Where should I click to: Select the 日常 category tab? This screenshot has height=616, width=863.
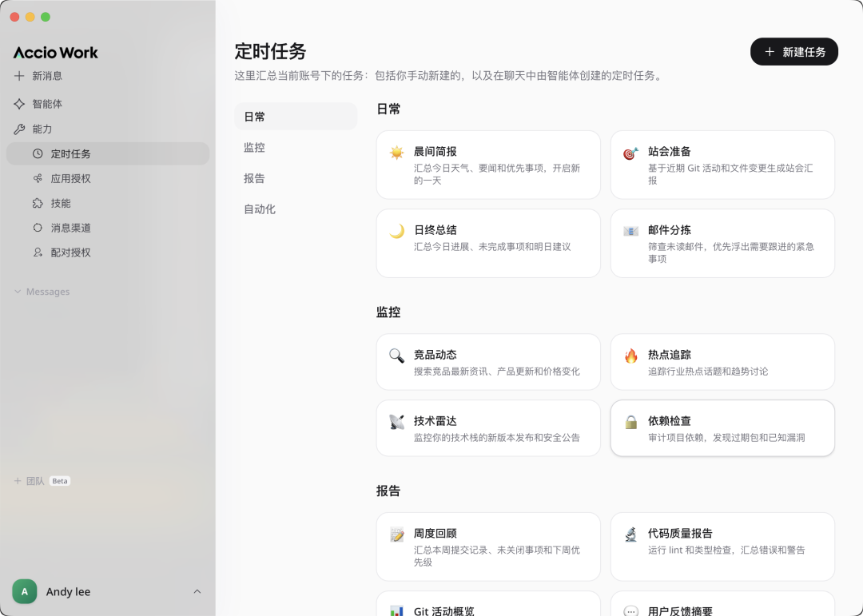(254, 116)
